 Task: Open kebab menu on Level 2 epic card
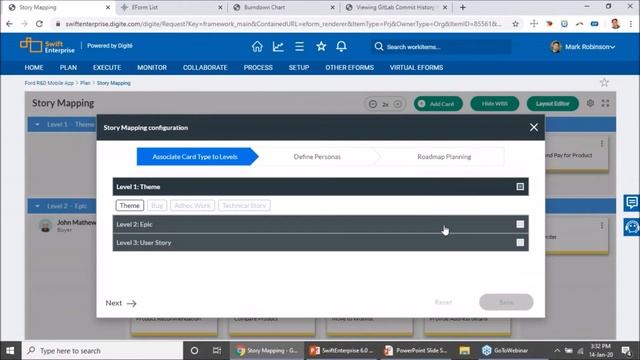click(x=602, y=225)
